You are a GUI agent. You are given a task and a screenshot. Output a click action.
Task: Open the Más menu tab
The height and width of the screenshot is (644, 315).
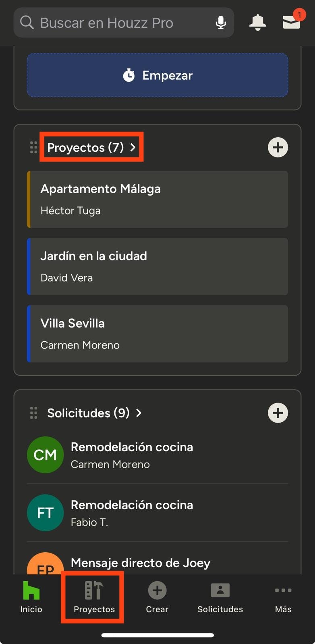tap(283, 598)
